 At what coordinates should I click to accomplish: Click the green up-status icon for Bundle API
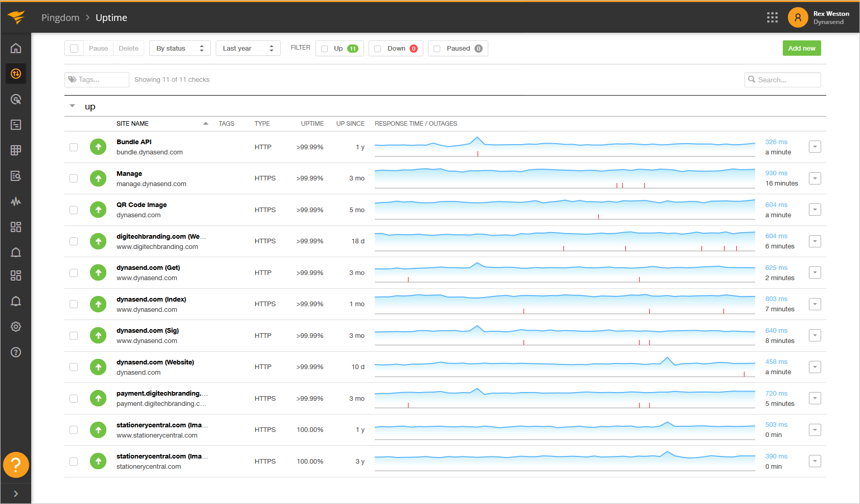tap(98, 147)
